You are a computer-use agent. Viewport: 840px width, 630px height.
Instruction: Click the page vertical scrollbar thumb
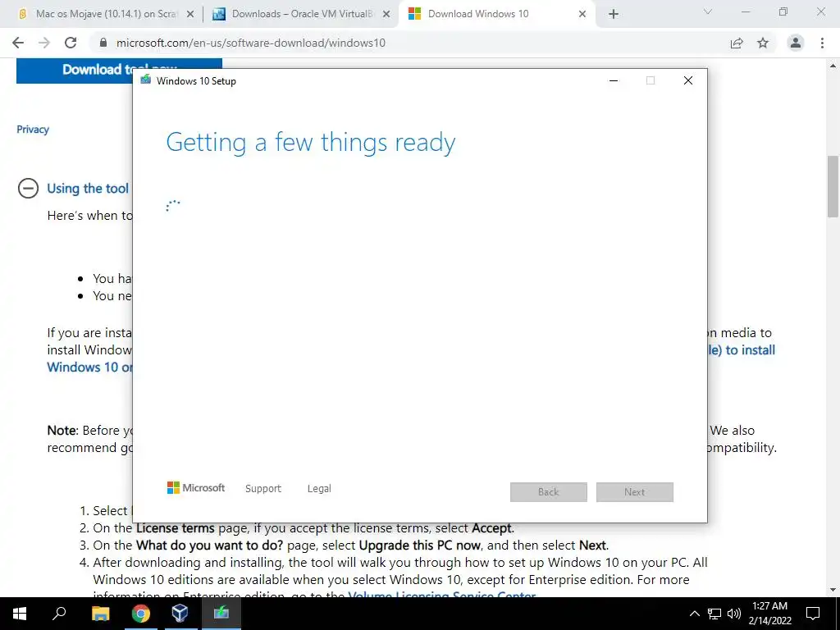833,186
